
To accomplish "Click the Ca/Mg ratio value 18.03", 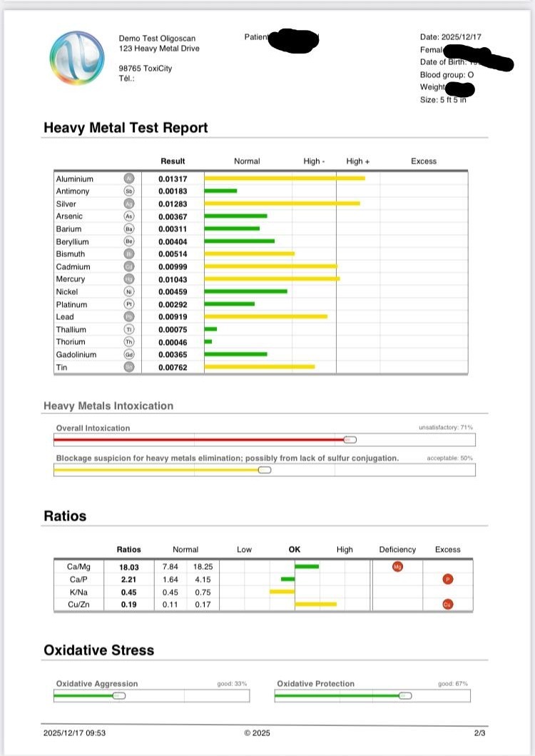I will point(128,566).
